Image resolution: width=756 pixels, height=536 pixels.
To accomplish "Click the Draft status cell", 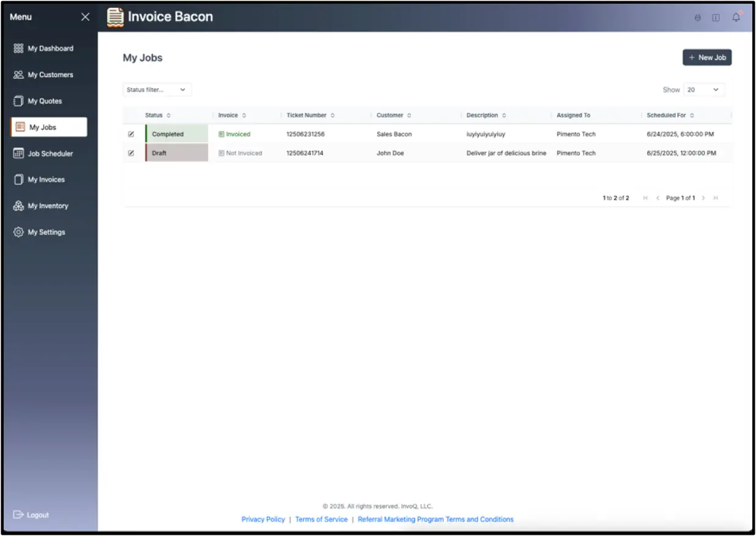I will [x=177, y=153].
